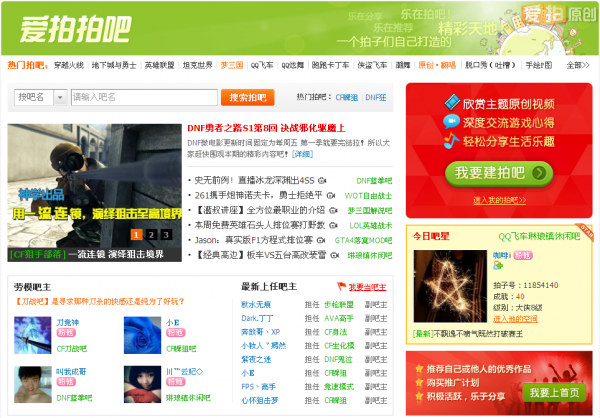
Task: Open the 刀竞神 avatar image
Action: 33,335
